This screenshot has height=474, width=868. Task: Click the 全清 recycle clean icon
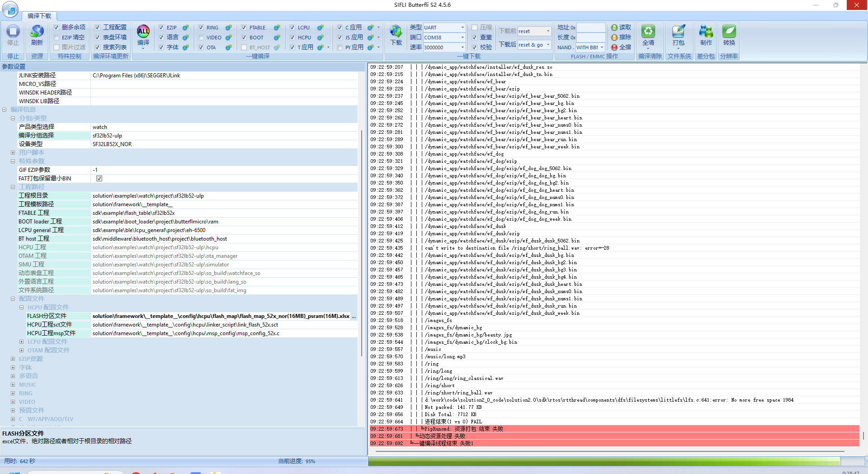[648, 32]
